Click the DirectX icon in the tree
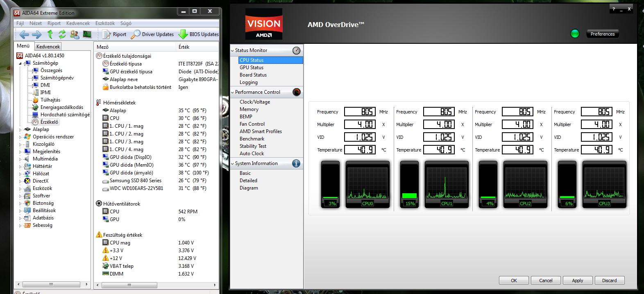Viewport: 644px width, 294px height. tap(27, 181)
